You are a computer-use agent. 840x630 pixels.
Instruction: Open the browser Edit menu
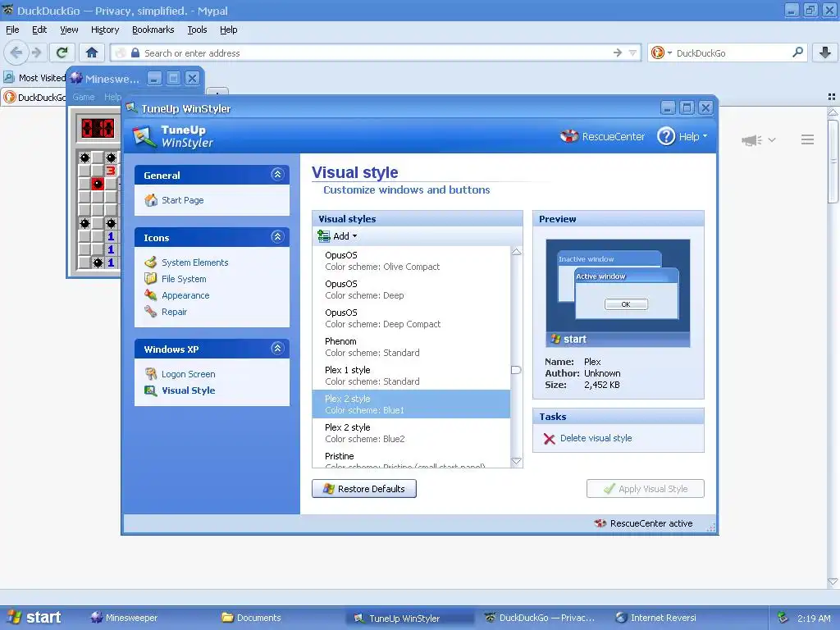click(x=39, y=30)
